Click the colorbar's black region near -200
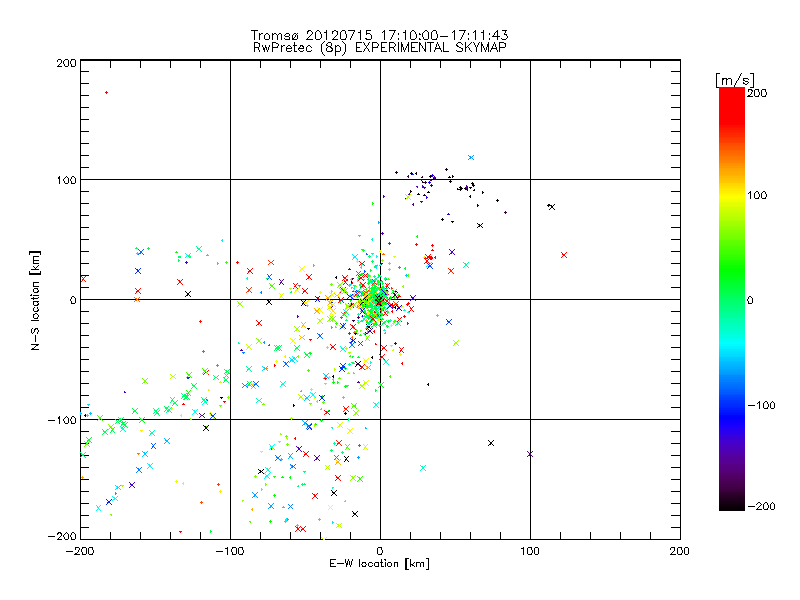 (732, 503)
